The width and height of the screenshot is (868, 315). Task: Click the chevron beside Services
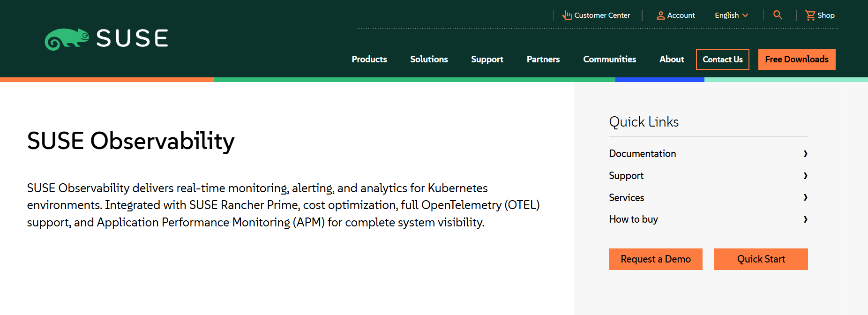coord(805,197)
